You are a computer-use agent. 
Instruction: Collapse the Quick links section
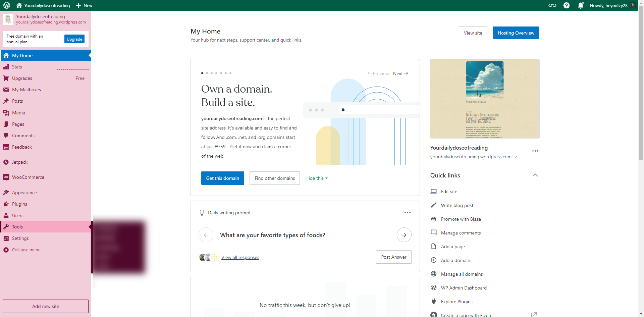tap(535, 175)
